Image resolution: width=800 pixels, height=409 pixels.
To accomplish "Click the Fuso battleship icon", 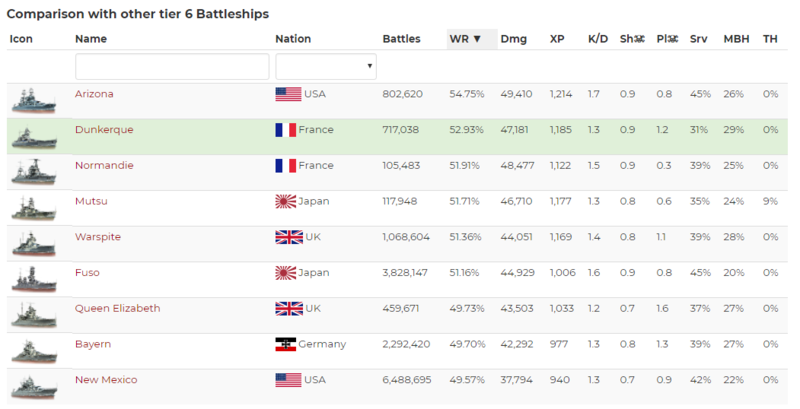I will pos(31,280).
